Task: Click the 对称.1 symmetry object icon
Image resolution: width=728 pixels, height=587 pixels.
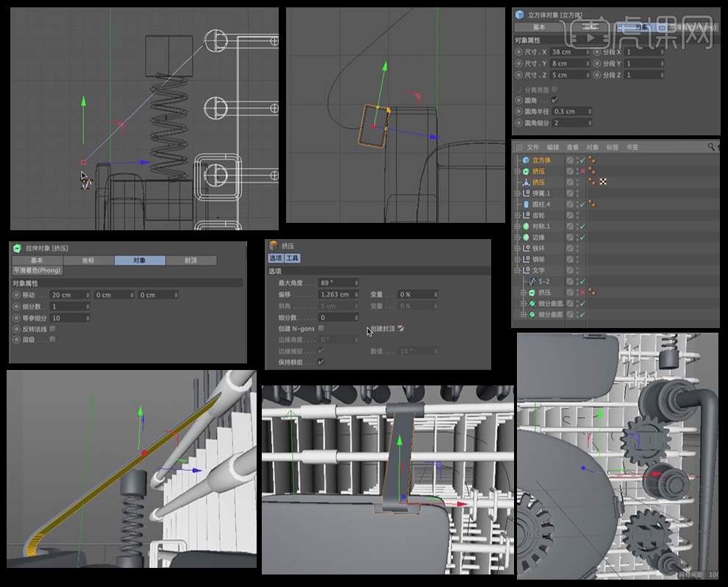Action: tap(526, 226)
